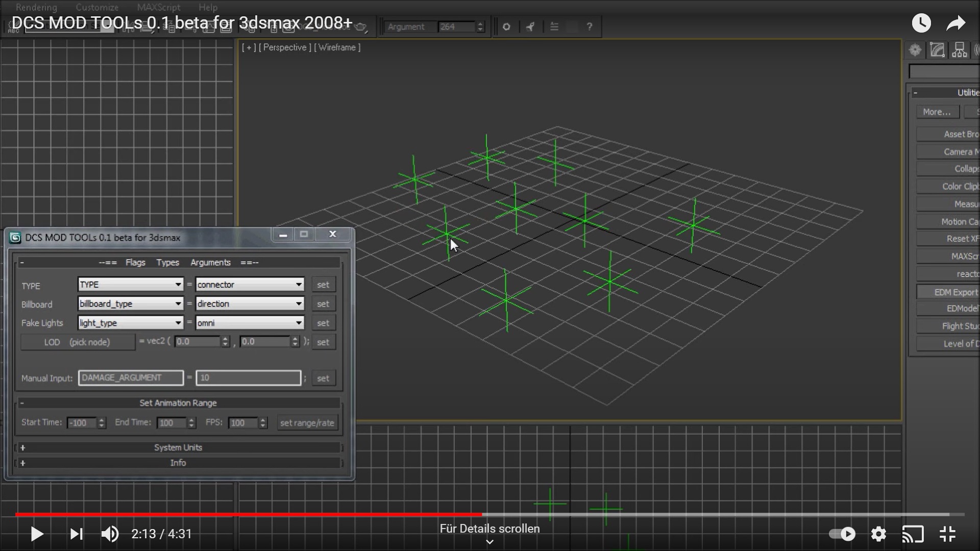980x551 pixels.
Task: Click the manual input value field showing 10
Action: (249, 378)
